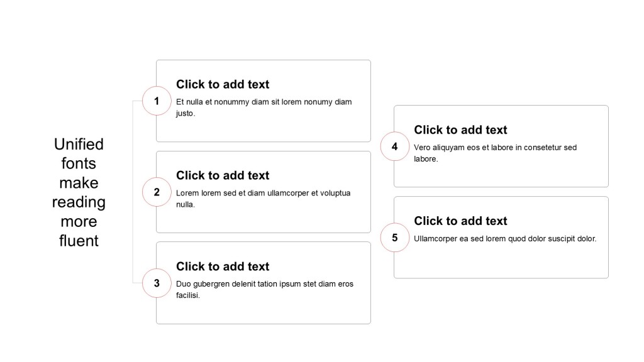Click the number 4 circle badge
Image resolution: width=644 pixels, height=362 pixels.
pyautogui.click(x=395, y=146)
